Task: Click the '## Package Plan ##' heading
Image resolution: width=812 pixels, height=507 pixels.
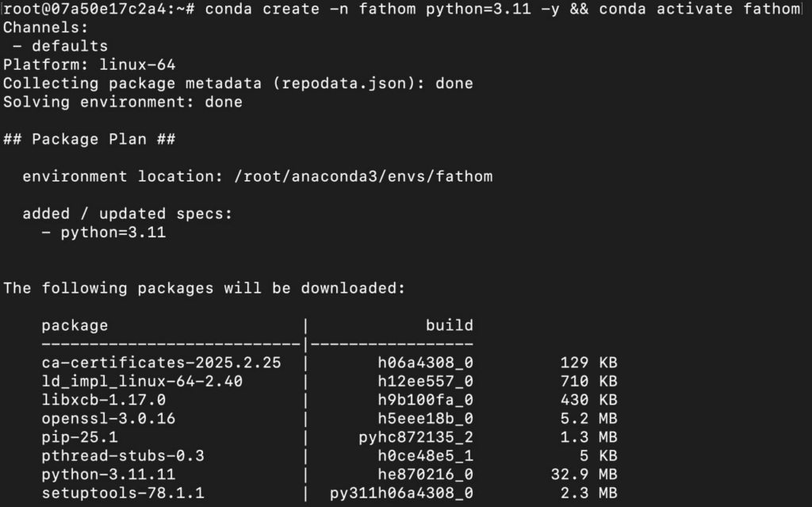Action: [x=89, y=139]
